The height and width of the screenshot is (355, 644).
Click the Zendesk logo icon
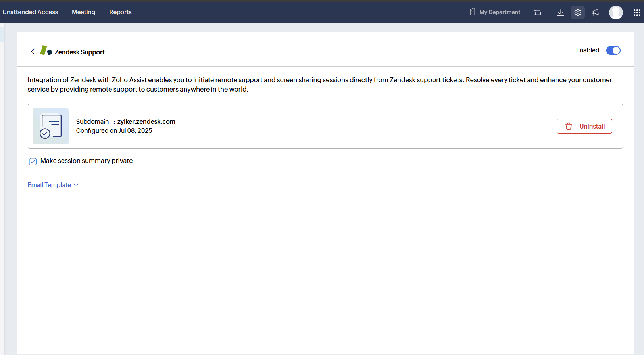pyautogui.click(x=46, y=51)
